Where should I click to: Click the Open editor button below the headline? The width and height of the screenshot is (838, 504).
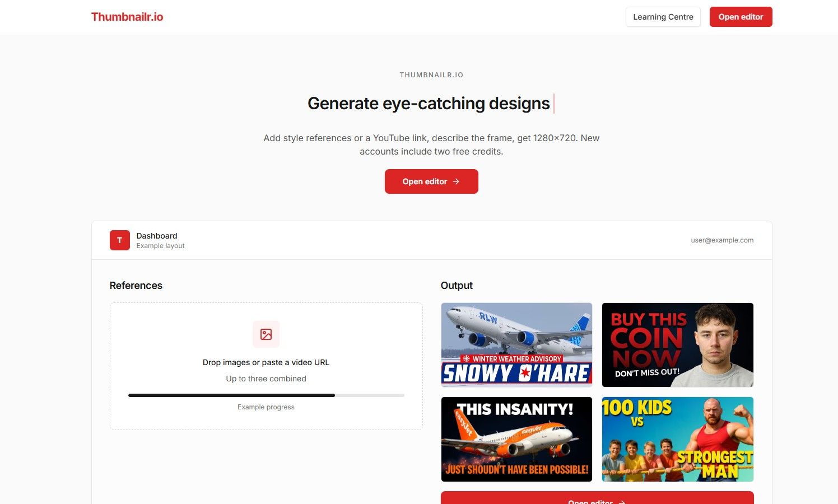431,181
